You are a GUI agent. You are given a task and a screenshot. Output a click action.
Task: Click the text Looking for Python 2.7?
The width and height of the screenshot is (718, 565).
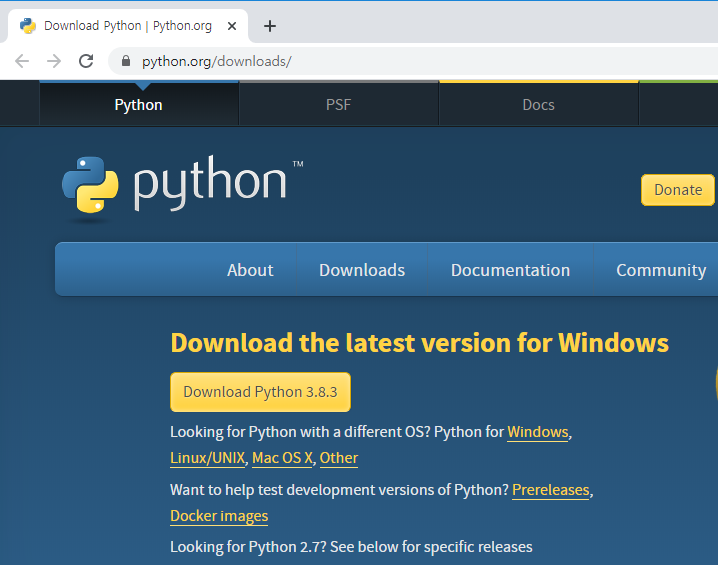248,547
